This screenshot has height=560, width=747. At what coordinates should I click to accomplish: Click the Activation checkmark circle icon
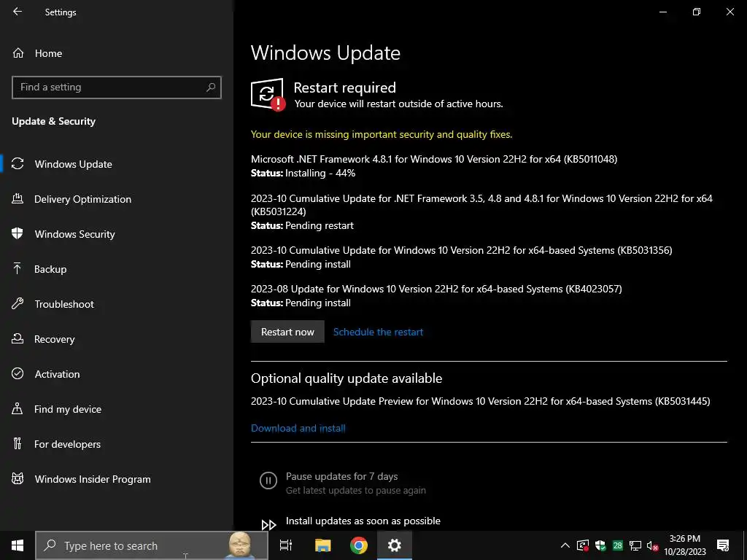pyautogui.click(x=18, y=373)
